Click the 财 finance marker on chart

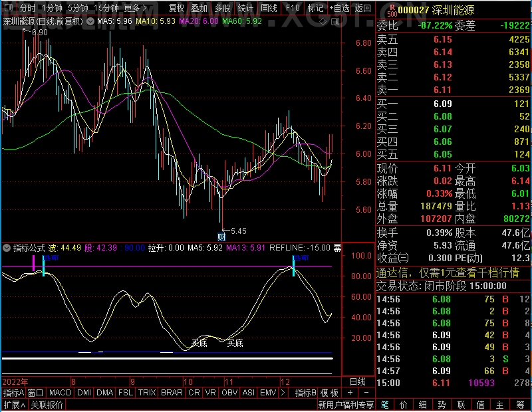(x=221, y=237)
